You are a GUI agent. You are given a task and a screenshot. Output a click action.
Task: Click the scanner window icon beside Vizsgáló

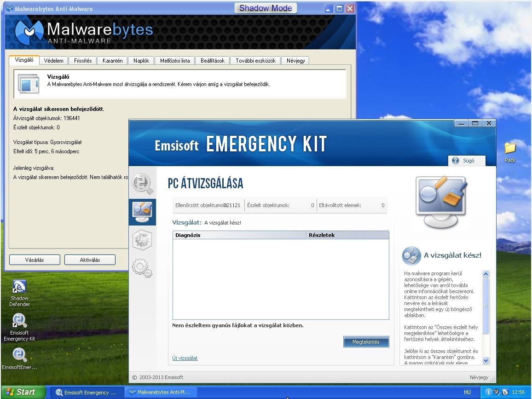point(29,84)
